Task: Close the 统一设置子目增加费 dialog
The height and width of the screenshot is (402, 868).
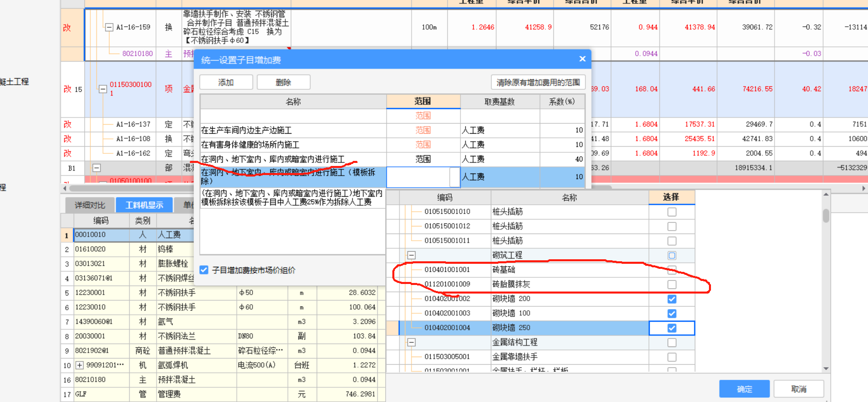Action: click(582, 59)
